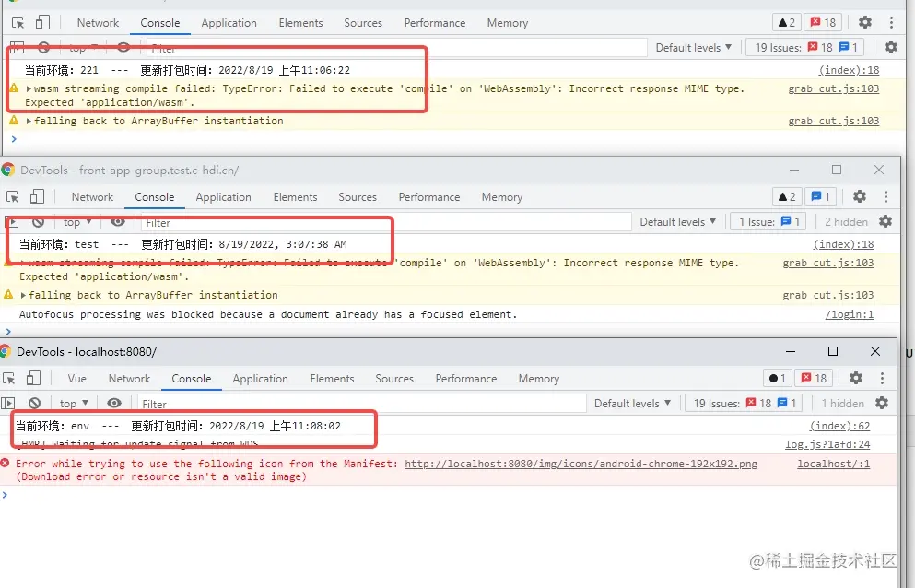
Task: Toggle live expression eye in front-app-group window
Action: [118, 222]
